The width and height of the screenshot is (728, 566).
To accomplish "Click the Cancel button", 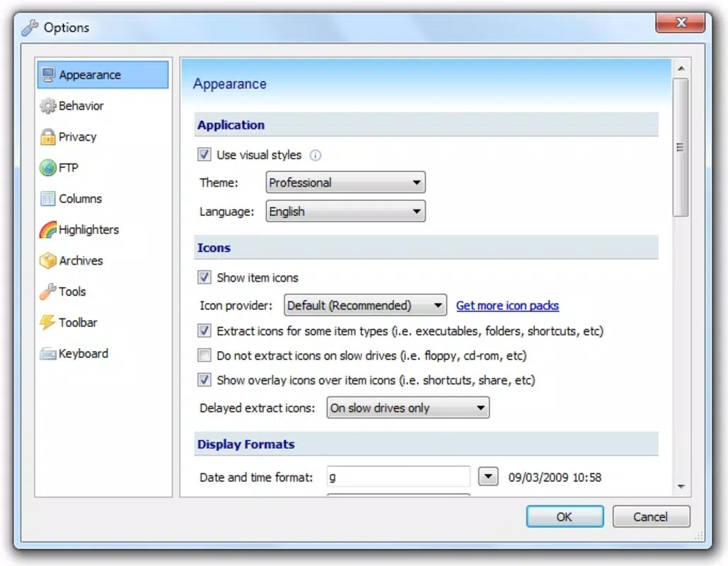I will (651, 516).
